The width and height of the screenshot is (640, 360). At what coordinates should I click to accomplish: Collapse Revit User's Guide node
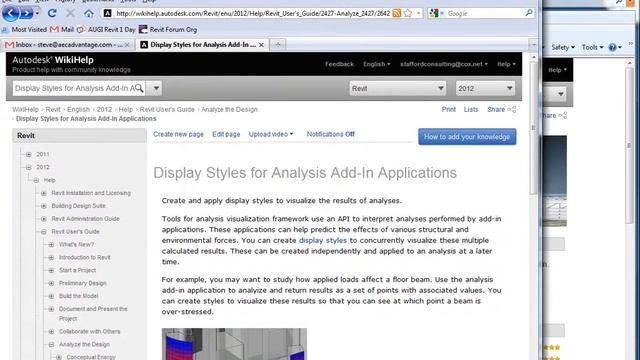pyautogui.click(x=44, y=232)
